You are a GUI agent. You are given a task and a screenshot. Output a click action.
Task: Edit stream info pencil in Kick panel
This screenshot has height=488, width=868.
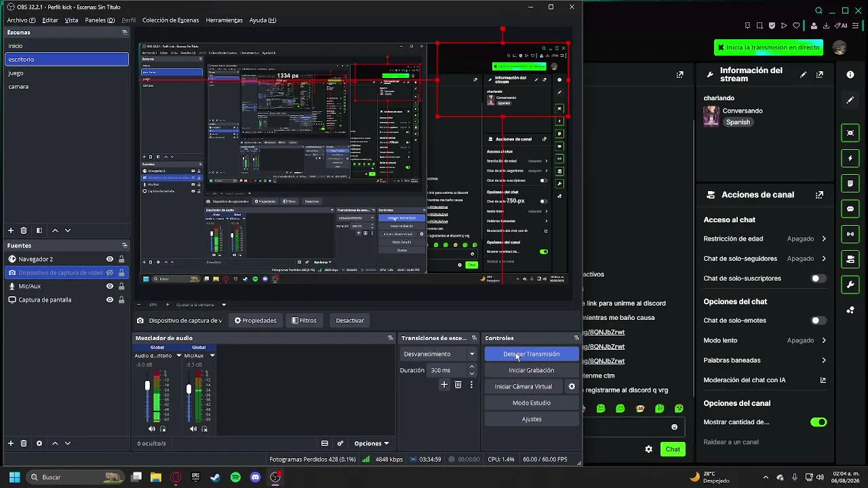pos(804,75)
